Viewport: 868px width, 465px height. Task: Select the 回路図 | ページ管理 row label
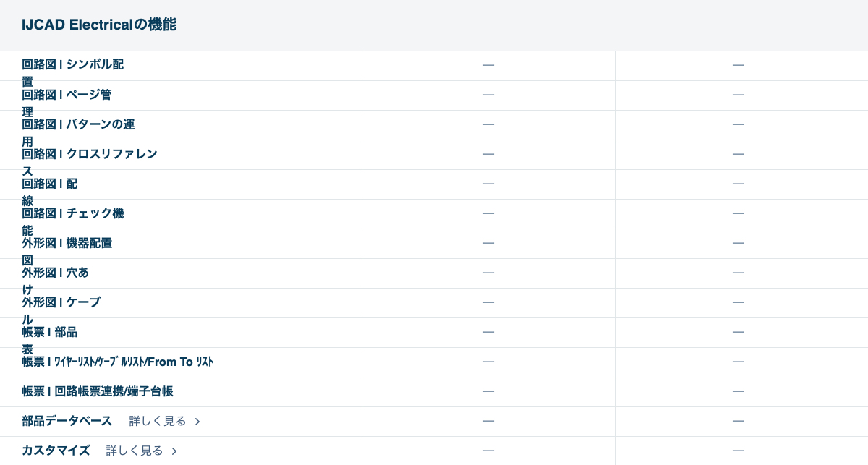pyautogui.click(x=67, y=95)
